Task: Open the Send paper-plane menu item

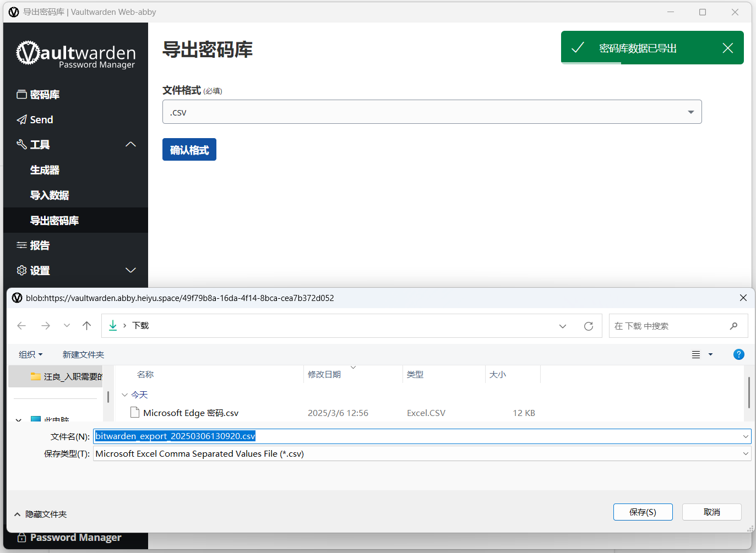Action: (35, 119)
